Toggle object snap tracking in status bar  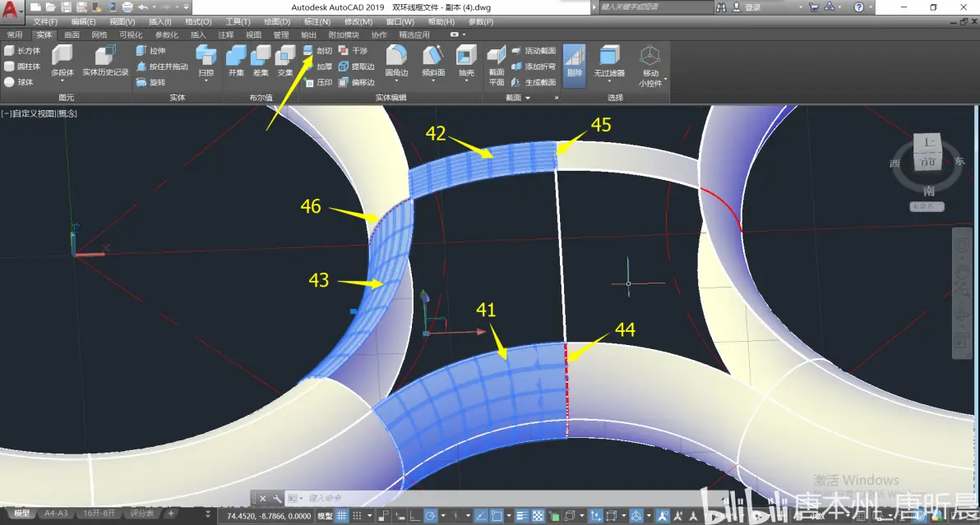click(481, 516)
